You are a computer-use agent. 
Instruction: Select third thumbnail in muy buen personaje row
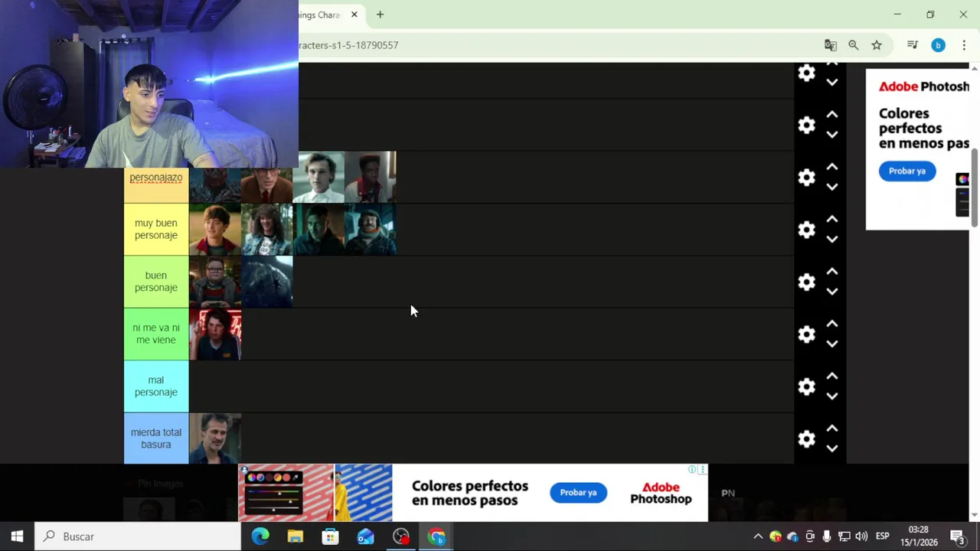(318, 230)
